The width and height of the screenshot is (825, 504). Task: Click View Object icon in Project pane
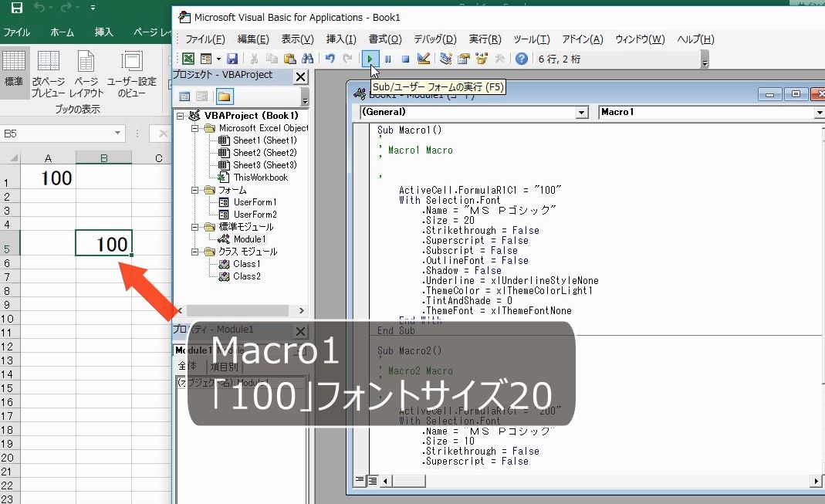(x=202, y=96)
